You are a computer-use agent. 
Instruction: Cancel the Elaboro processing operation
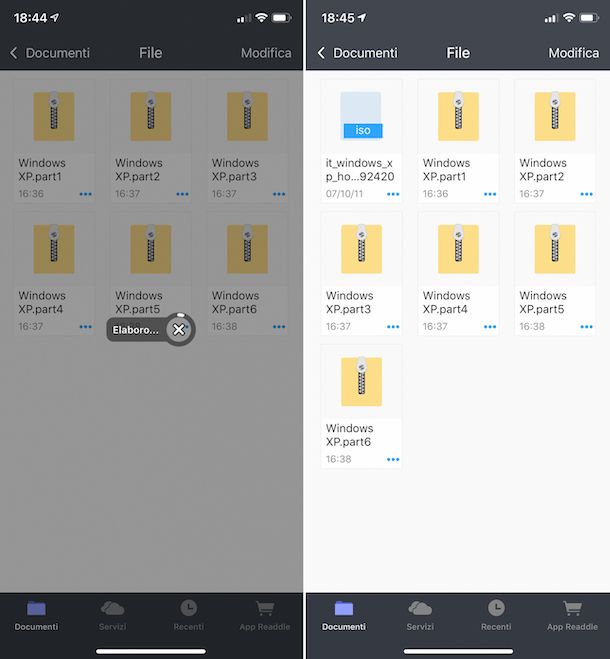point(179,330)
